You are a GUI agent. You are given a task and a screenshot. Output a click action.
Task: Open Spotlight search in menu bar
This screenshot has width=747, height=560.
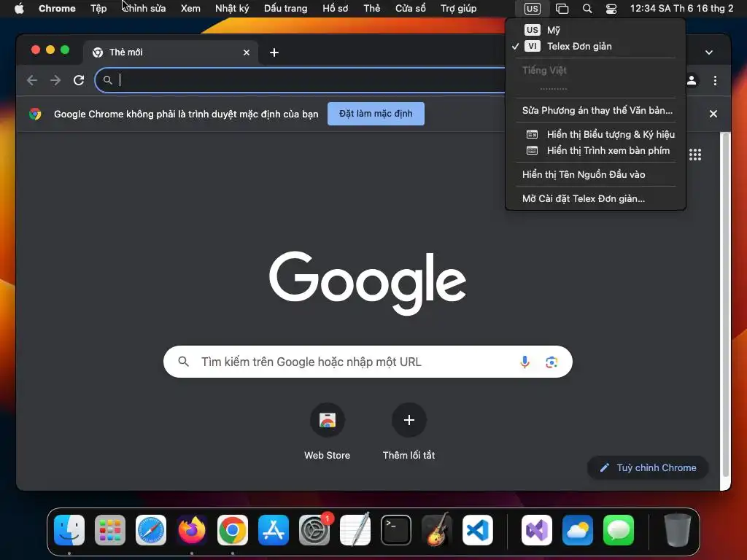587,9
